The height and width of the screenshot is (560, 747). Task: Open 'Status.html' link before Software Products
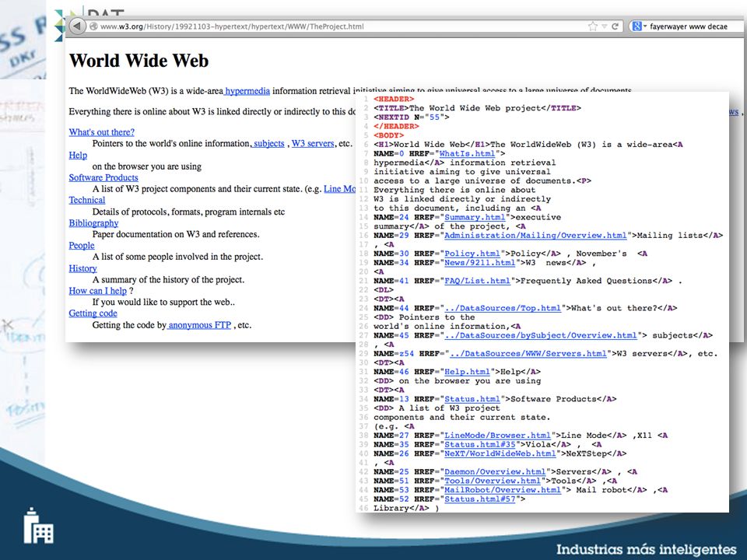tap(472, 399)
